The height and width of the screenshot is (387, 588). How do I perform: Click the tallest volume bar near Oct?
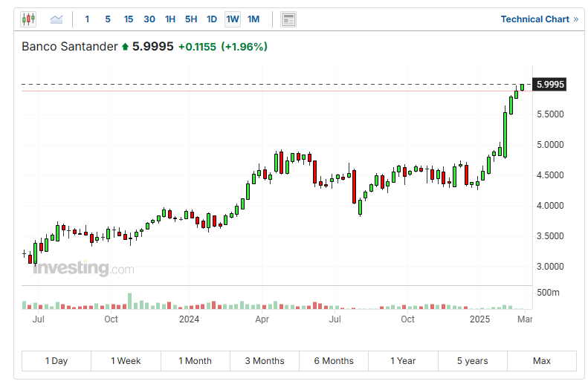[x=130, y=301]
